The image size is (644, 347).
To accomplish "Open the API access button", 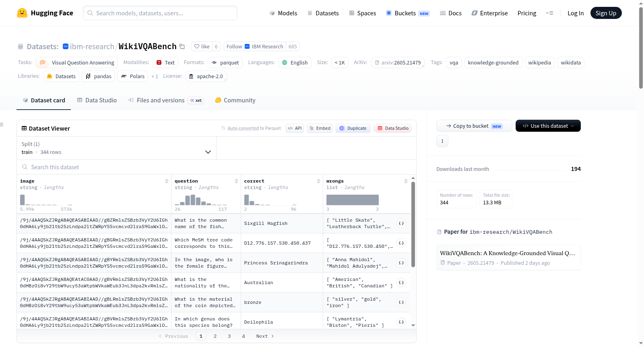I will coord(295,128).
